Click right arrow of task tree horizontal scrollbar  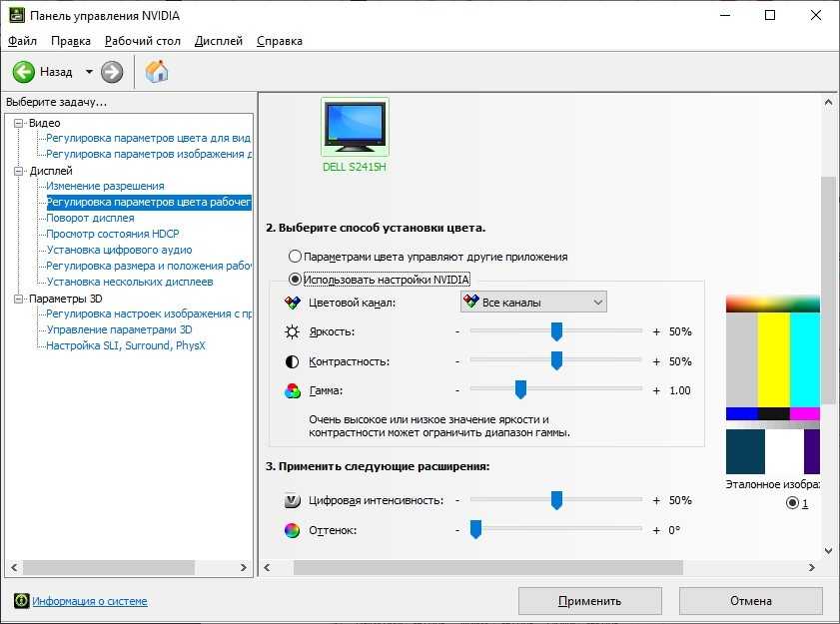click(244, 567)
